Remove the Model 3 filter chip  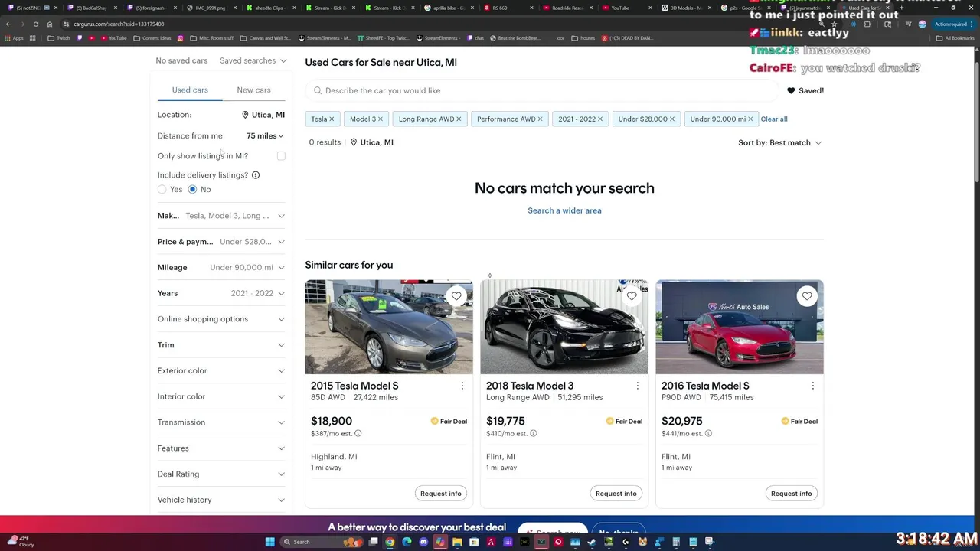[380, 119]
